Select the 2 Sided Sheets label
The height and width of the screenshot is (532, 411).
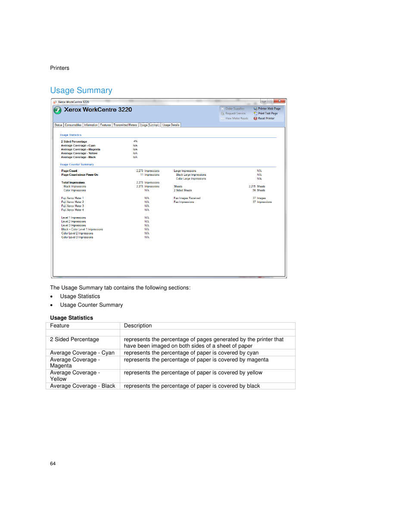click(183, 190)
